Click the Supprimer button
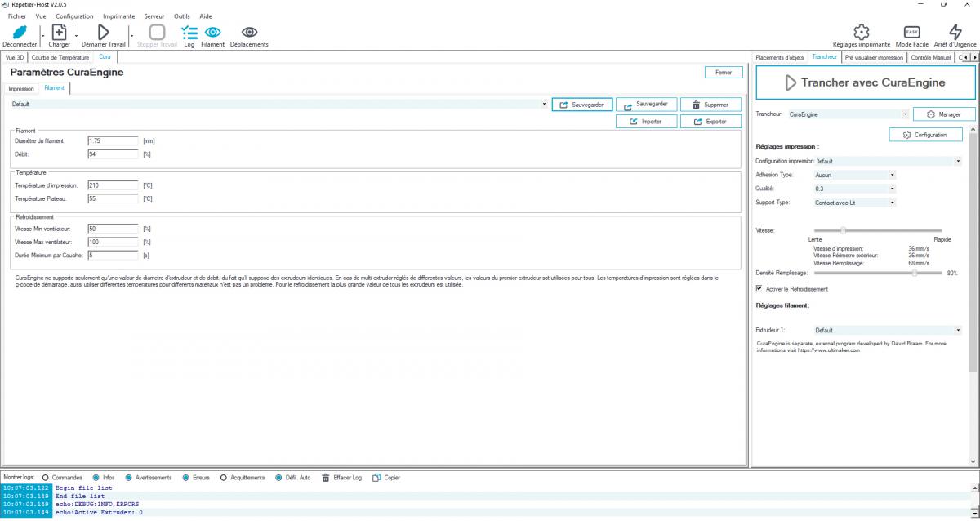The width and height of the screenshot is (980, 521). pos(710,105)
